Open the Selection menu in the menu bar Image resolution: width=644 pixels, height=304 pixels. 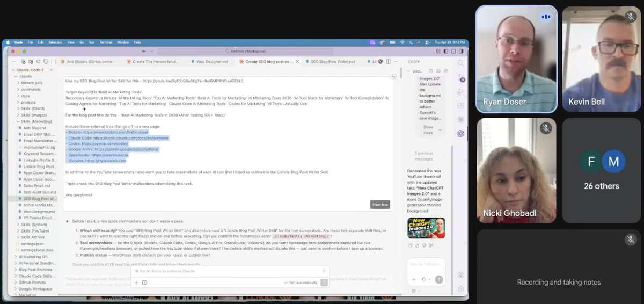pos(55,42)
